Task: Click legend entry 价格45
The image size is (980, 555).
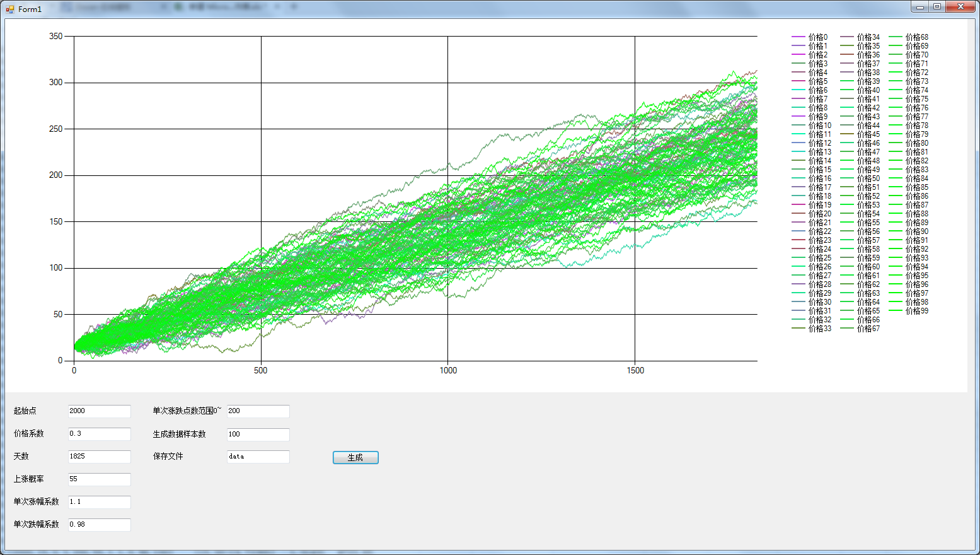Action: click(x=860, y=134)
